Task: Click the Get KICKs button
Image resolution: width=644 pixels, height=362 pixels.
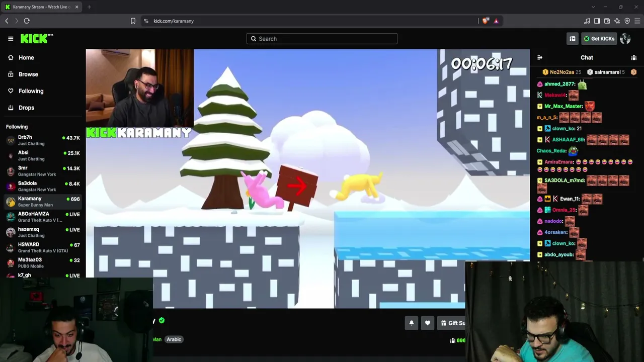Action: tap(599, 39)
